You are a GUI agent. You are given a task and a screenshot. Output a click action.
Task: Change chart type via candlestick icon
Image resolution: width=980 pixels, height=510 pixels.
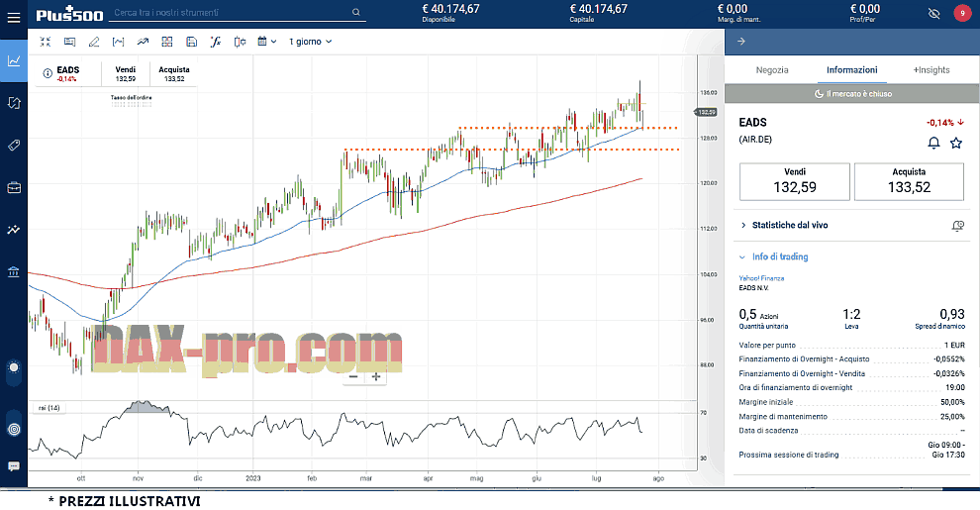(240, 42)
